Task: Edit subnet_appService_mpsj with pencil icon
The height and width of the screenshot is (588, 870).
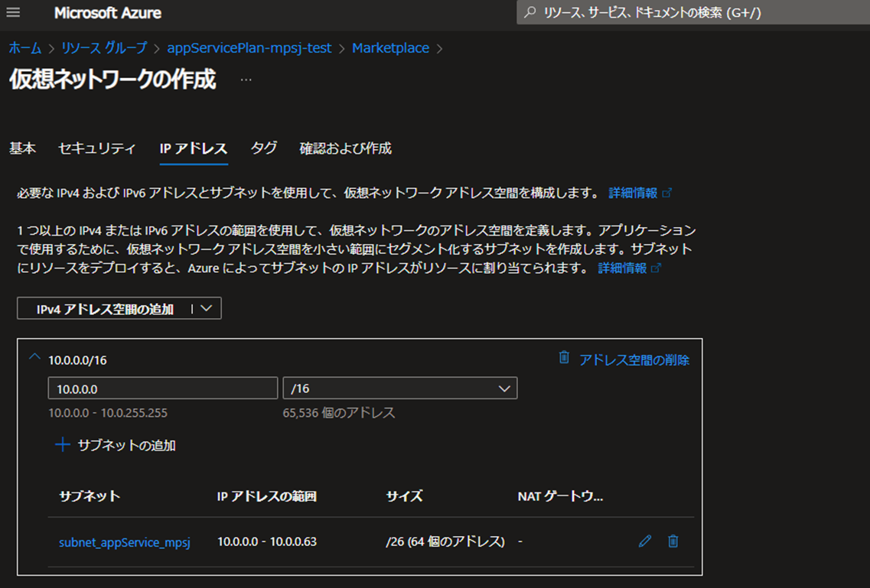Action: pos(645,541)
